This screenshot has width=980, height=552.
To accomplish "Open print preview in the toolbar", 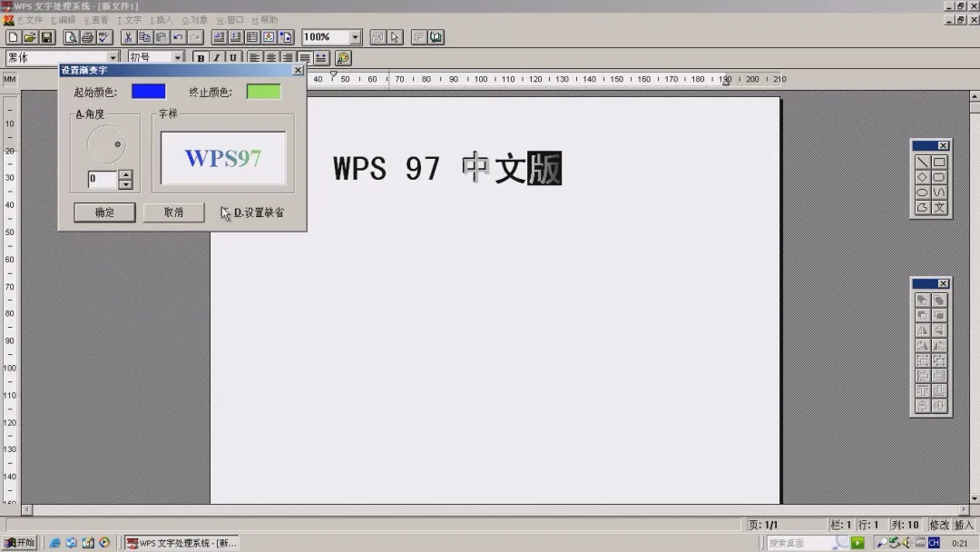I will click(71, 37).
